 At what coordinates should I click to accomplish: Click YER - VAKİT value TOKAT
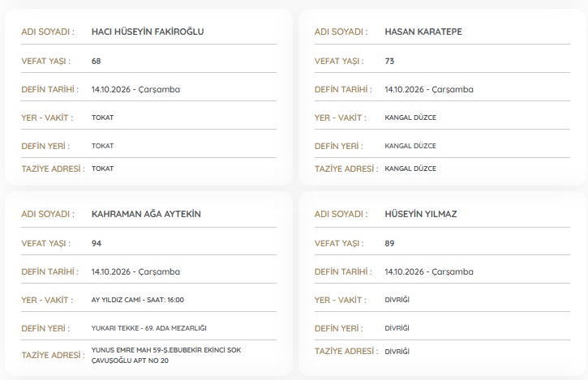click(102, 117)
